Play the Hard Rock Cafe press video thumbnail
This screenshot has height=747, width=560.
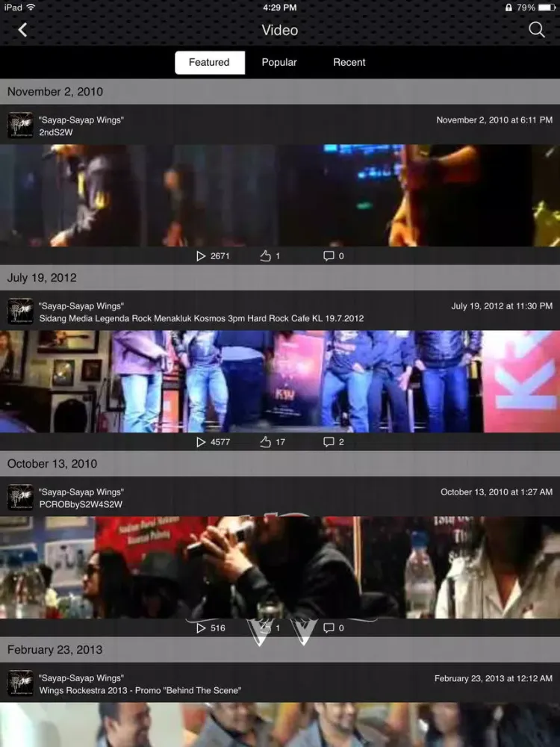click(x=280, y=381)
